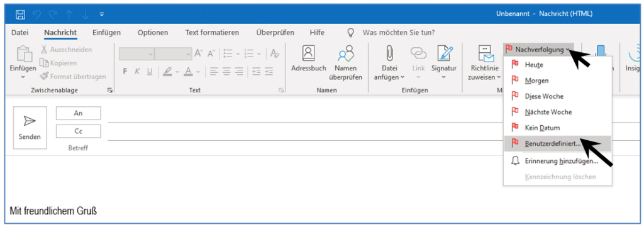Select the Nachricht ribbon tab

(60, 33)
